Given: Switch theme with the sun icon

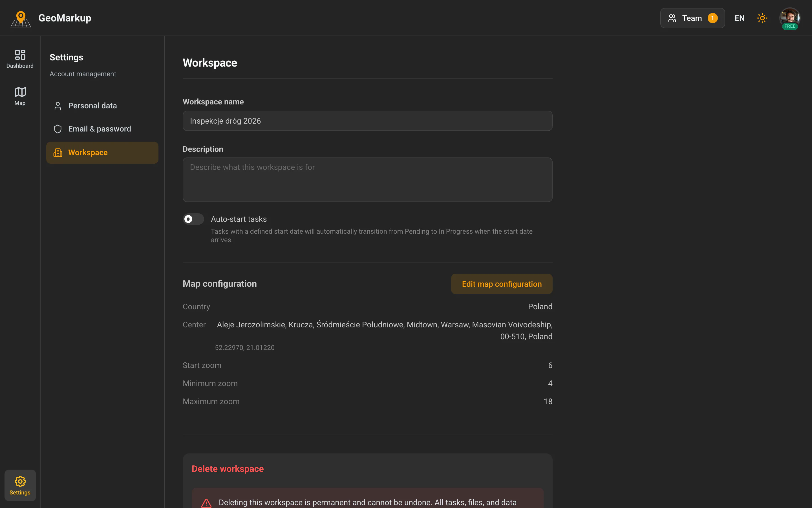Looking at the screenshot, I should point(762,18).
